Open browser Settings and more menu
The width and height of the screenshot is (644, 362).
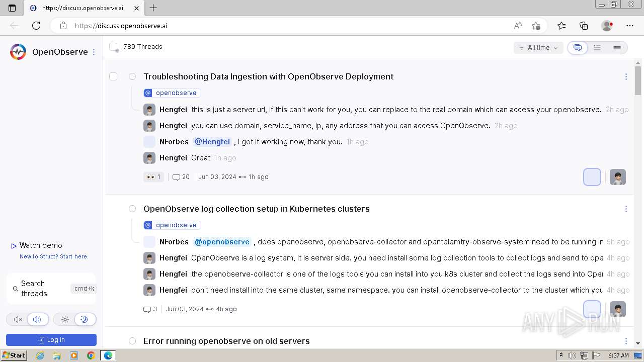coord(630,26)
